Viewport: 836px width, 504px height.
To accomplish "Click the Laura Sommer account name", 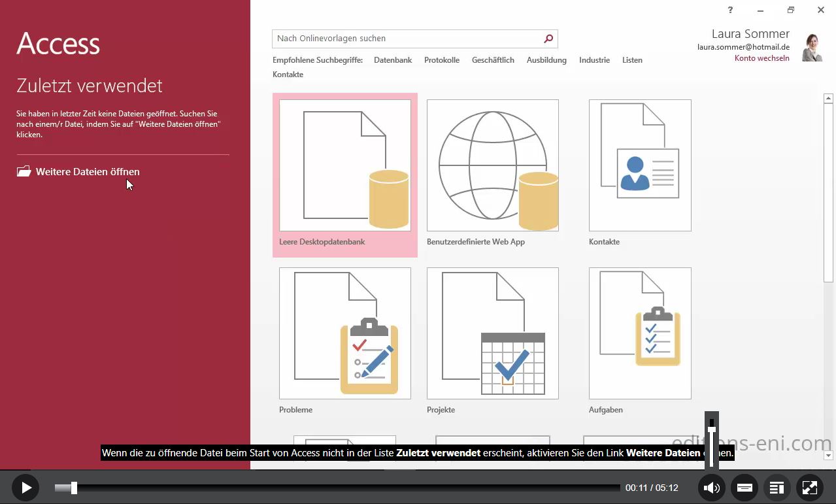I will click(x=750, y=34).
